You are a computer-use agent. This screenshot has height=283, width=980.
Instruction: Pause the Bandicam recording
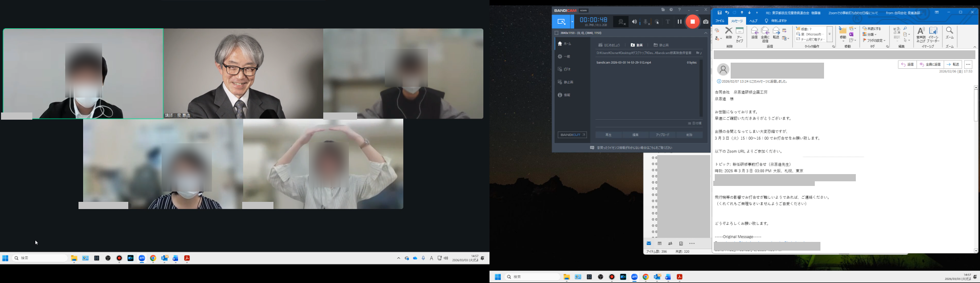[679, 22]
